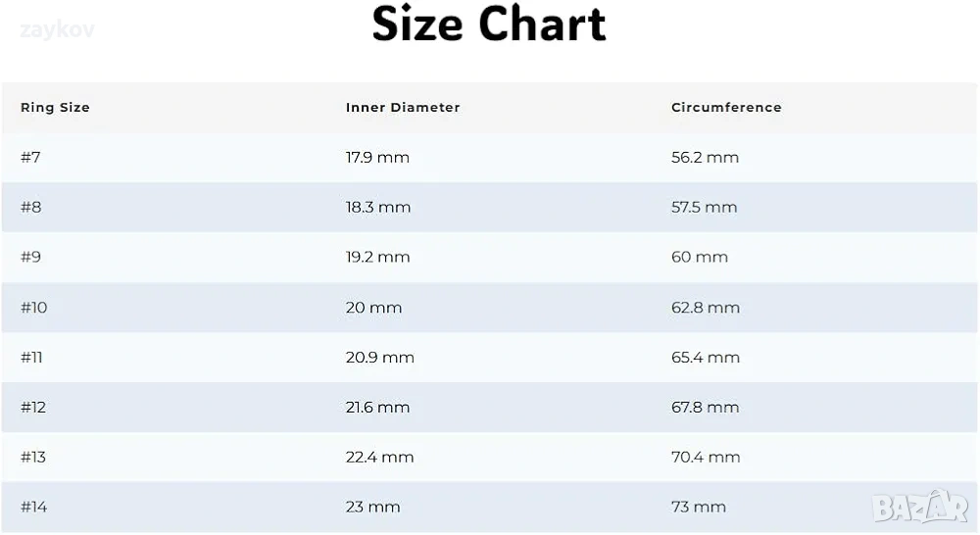This screenshot has height=535, width=980.
Task: Select the Circumference column header
Action: (x=726, y=108)
